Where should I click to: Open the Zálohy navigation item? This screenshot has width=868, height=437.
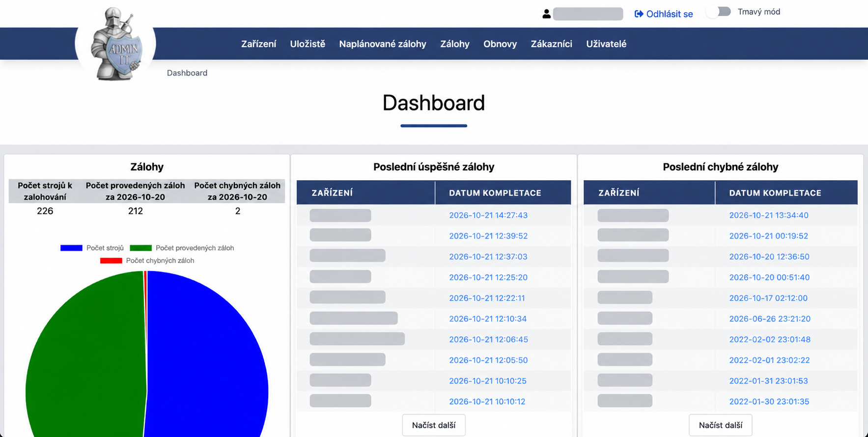(455, 44)
